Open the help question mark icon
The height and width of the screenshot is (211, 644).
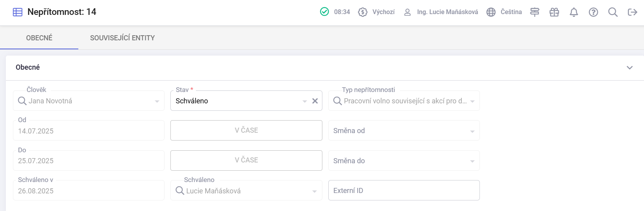coord(593,12)
